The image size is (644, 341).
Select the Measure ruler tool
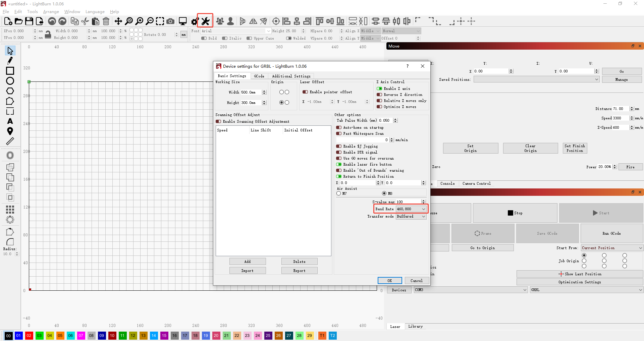(x=10, y=141)
